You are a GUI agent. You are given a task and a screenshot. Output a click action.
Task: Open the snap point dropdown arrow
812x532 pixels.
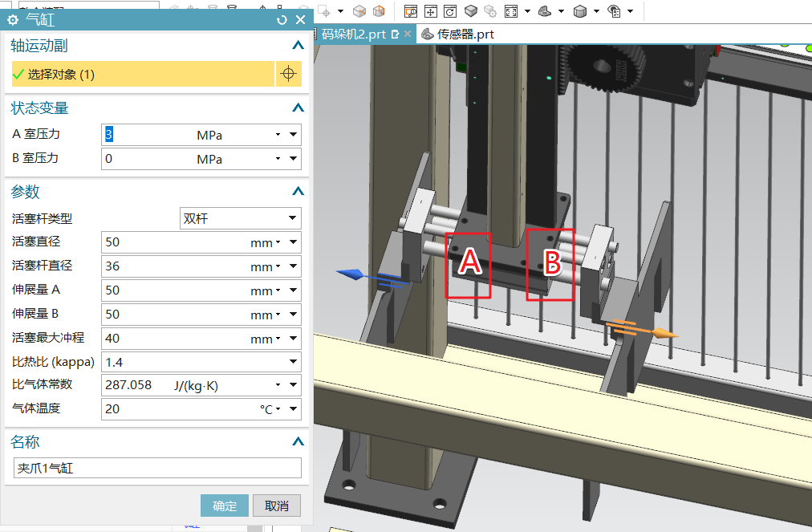point(341,11)
